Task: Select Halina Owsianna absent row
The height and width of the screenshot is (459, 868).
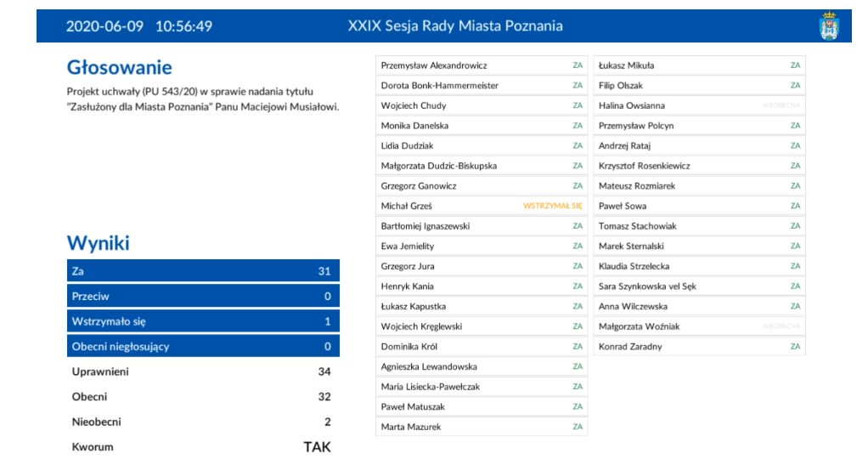Action: [x=699, y=105]
